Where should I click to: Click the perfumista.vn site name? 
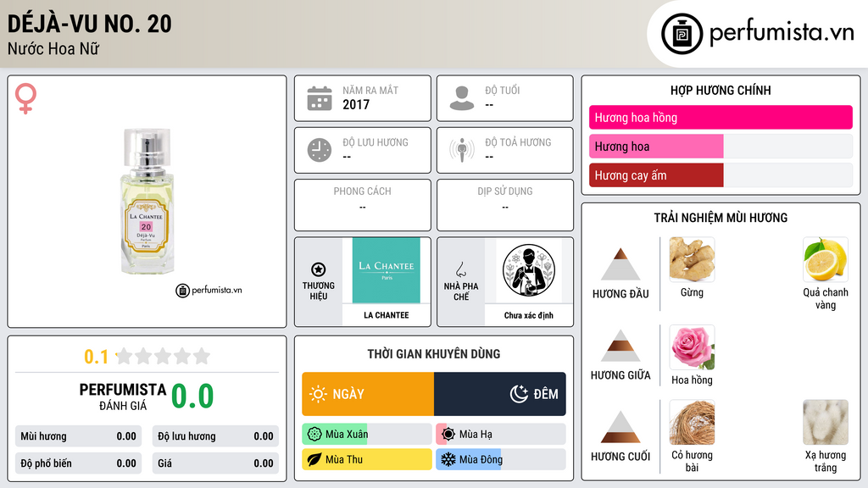coord(782,32)
